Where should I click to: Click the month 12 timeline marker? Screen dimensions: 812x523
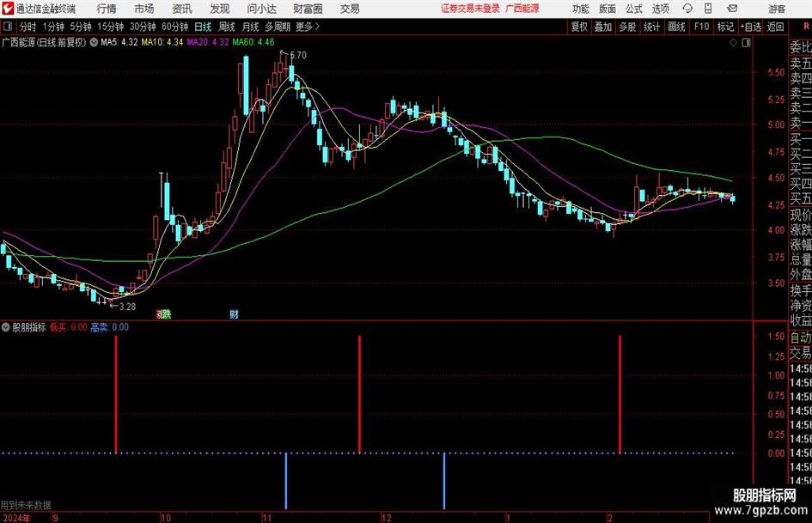point(387,518)
